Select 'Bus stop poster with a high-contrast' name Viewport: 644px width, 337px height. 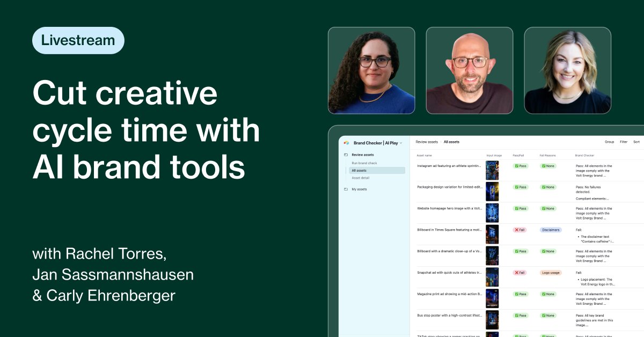[x=450, y=316]
